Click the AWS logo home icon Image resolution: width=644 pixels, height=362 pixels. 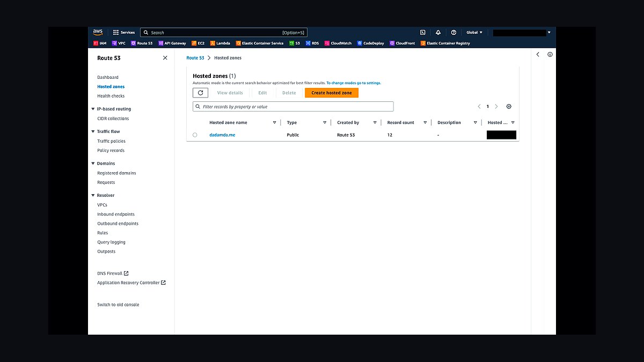tap(98, 32)
